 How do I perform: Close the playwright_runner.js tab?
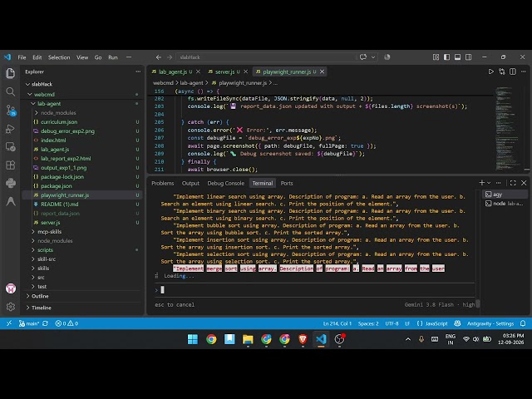322,71
